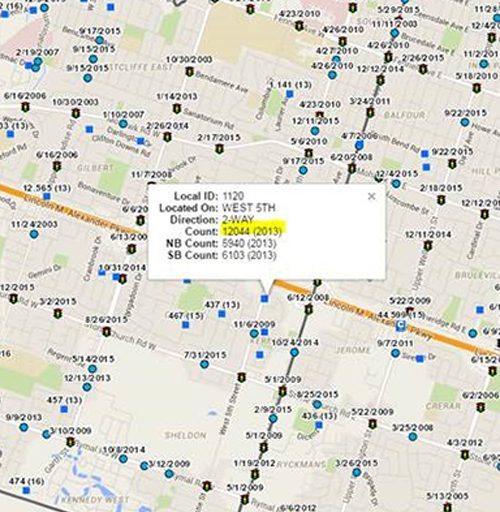Select the traffic signal marker dated 8/26/2015
The height and width of the screenshot is (512, 500).
pyautogui.click(x=106, y=332)
